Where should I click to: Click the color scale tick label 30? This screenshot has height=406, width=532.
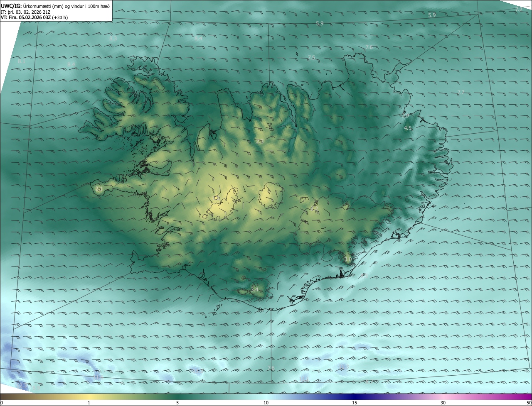coord(443,403)
